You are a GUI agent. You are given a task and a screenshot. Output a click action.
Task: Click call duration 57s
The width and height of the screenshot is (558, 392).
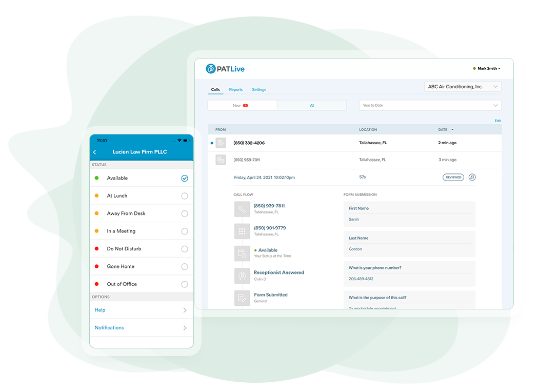(x=362, y=177)
